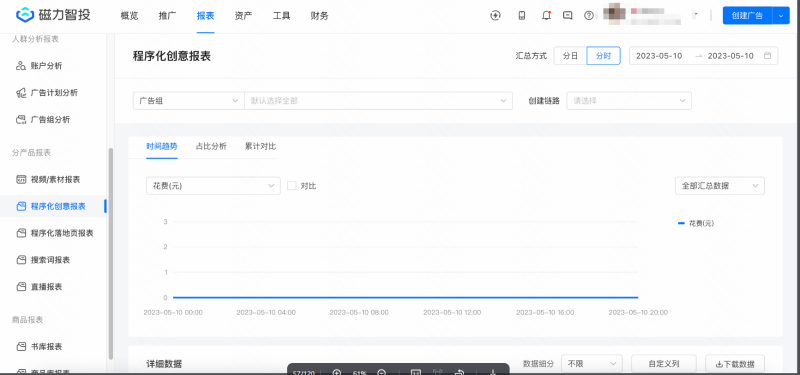Click the 书库报表 sidebar icon
The image size is (800, 375).
pyautogui.click(x=21, y=346)
